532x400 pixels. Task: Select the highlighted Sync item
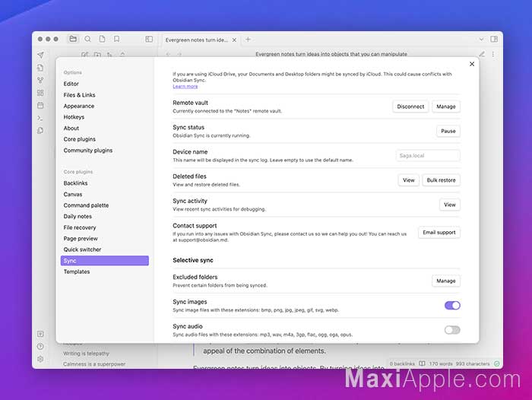click(105, 260)
